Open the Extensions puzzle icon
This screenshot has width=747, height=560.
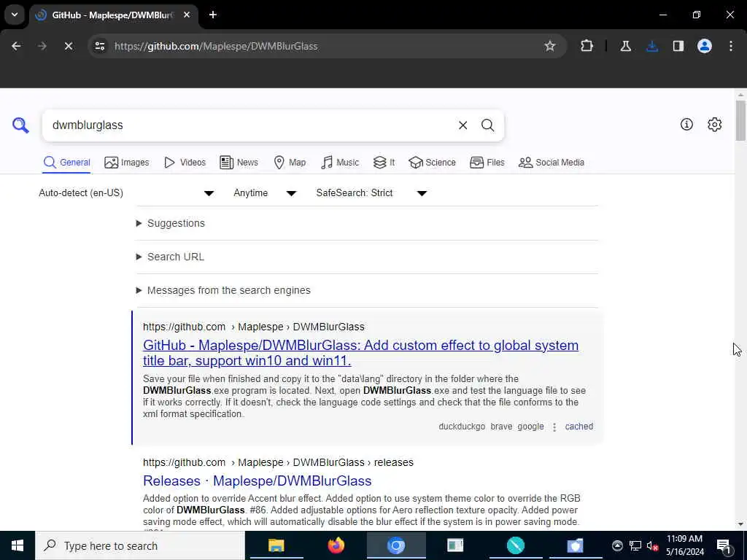[x=587, y=46]
